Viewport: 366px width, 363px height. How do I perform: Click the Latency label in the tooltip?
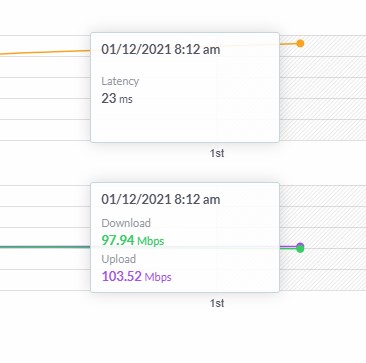[120, 81]
